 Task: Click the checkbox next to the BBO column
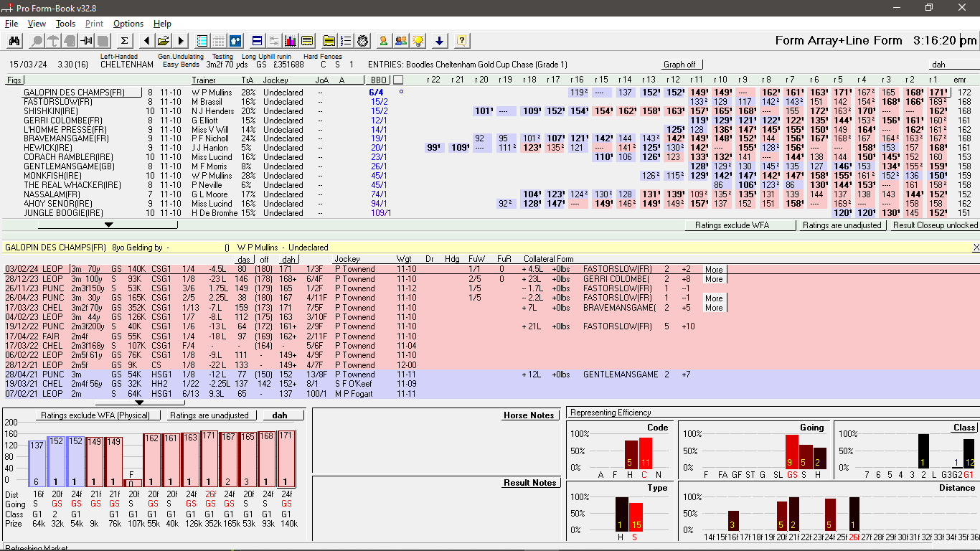398,80
